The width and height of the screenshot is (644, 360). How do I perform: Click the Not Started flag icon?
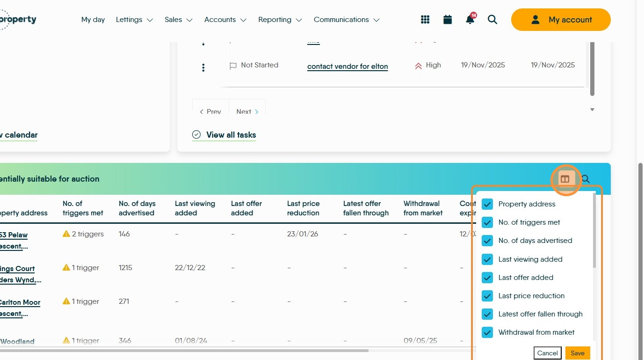click(233, 66)
